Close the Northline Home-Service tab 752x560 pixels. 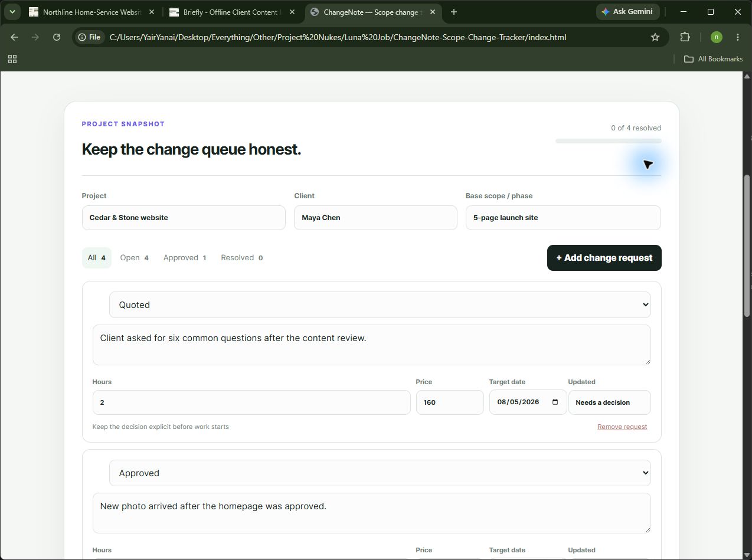click(151, 12)
